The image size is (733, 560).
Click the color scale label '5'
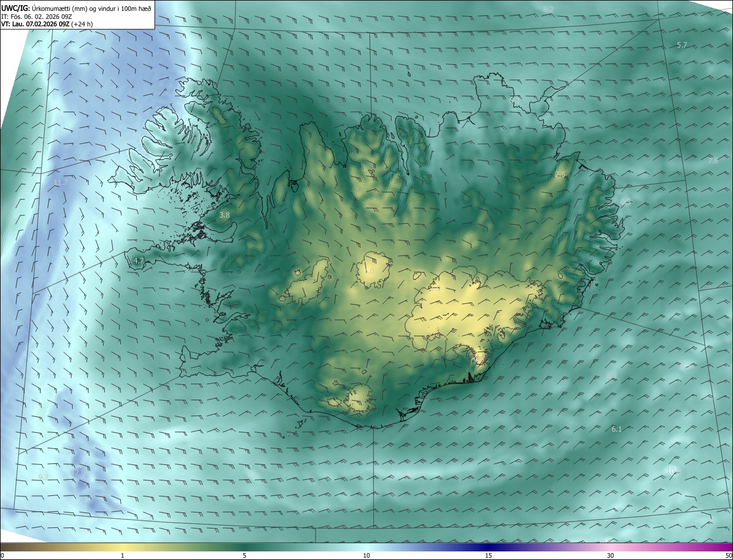click(x=245, y=555)
